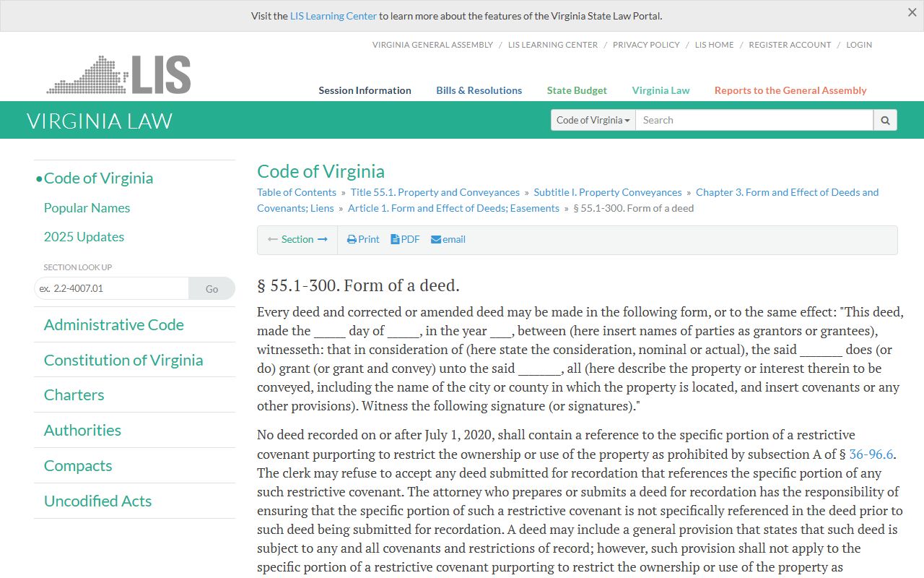This screenshot has width=924, height=578.
Task: Open the State Budget menu
Action: tap(577, 90)
